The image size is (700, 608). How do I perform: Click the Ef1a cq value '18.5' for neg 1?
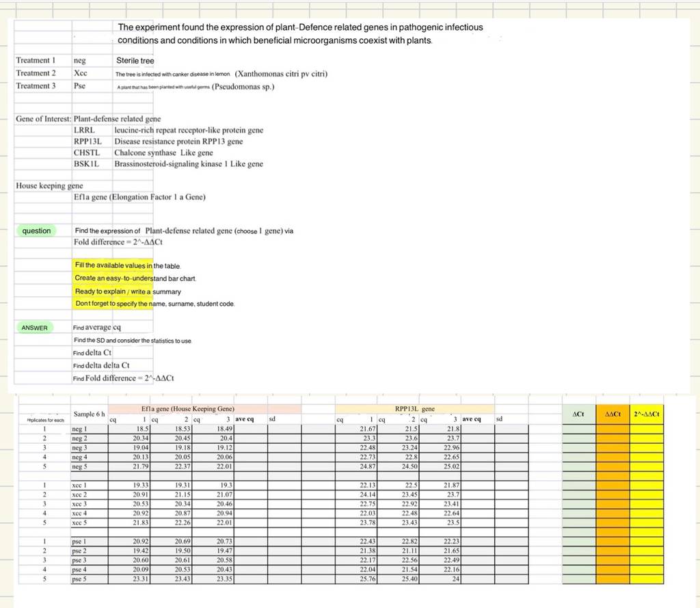click(129, 429)
